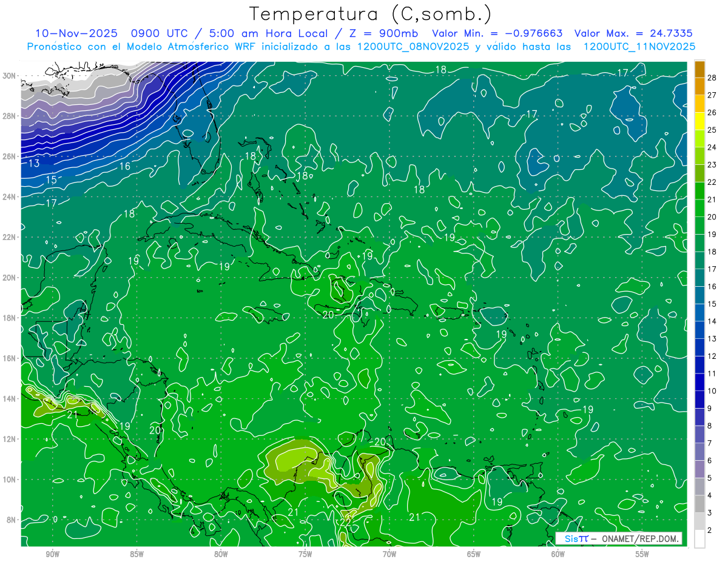Click the "20N" latitude axis label
The image size is (728, 562).
coord(10,278)
